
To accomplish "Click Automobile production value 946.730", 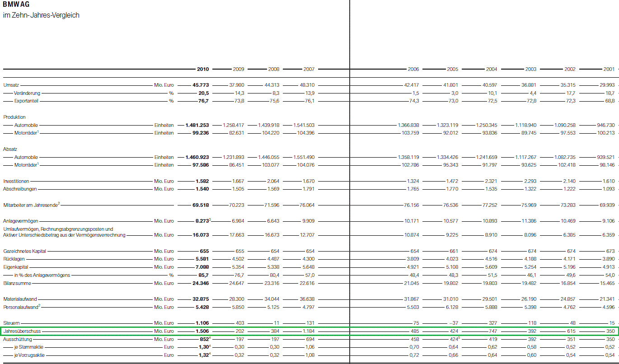I will pyautogui.click(x=606, y=125).
